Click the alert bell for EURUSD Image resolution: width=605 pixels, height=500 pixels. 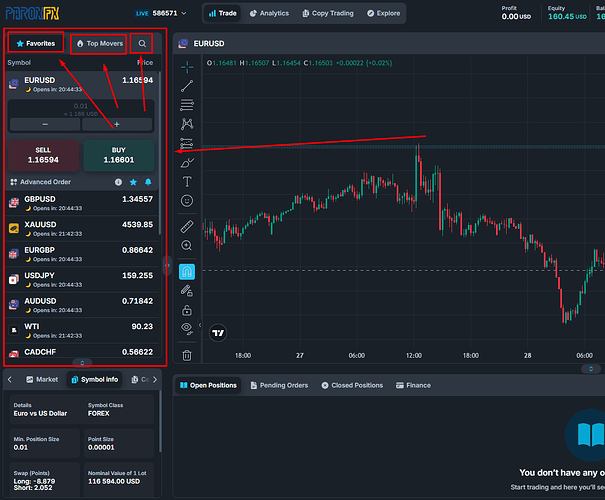coord(148,182)
